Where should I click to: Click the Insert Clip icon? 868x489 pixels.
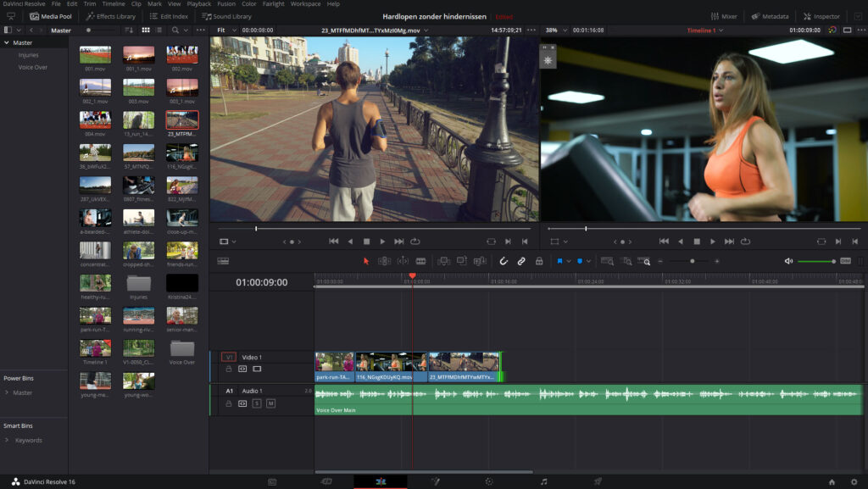point(443,261)
